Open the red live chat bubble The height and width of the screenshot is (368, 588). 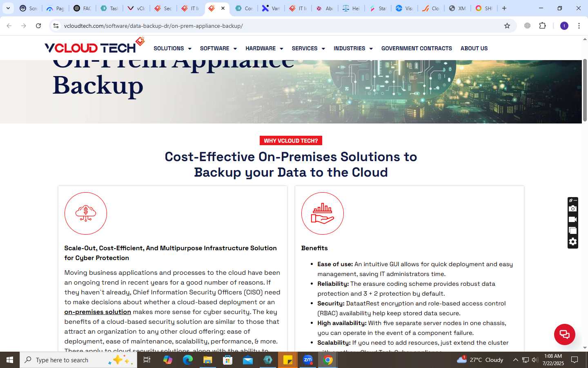point(564,334)
